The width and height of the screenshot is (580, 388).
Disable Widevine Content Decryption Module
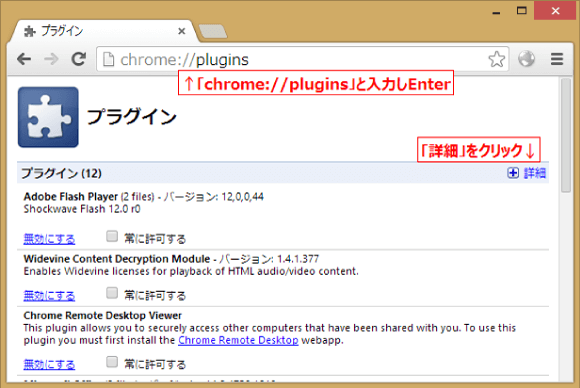click(x=49, y=296)
